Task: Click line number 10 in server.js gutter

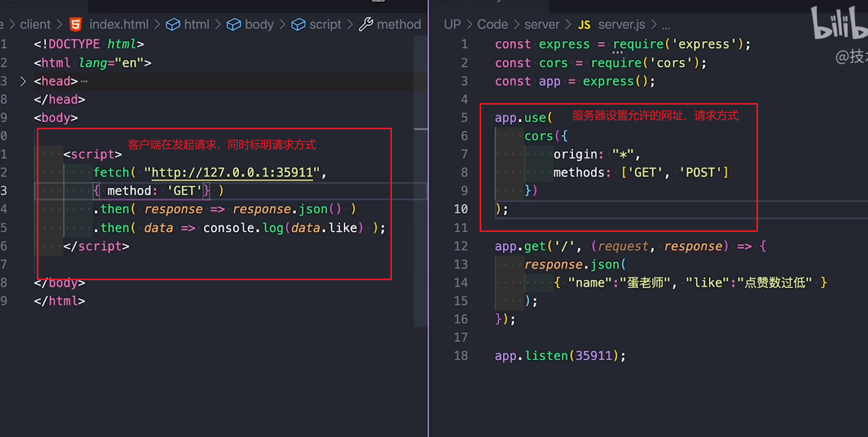Action: point(461,209)
